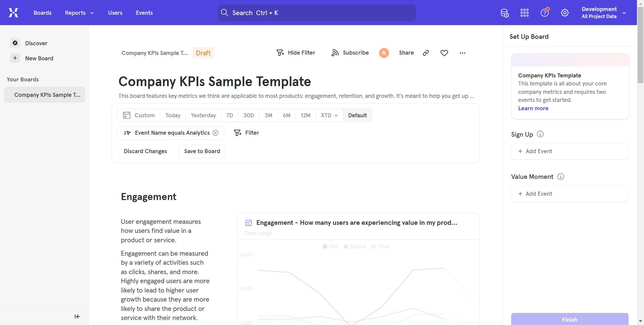The width and height of the screenshot is (644, 325).
Task: Open the apps grid icon
Action: coord(524,13)
